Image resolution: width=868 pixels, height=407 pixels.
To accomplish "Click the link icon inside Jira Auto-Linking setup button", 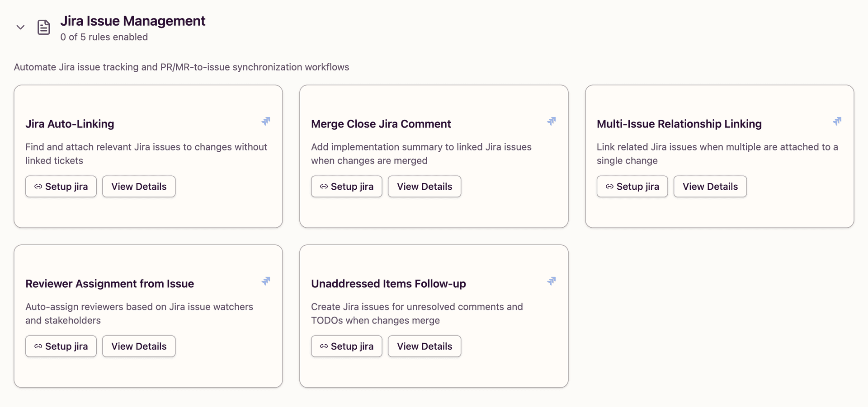I will coord(38,186).
